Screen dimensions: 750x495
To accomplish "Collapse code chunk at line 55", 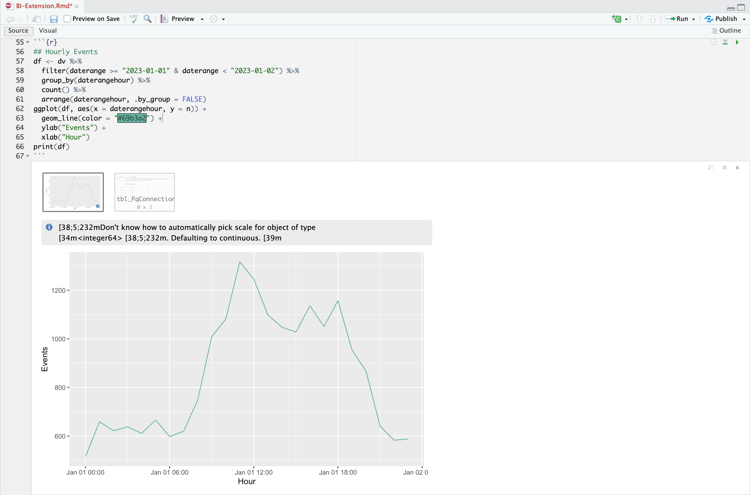I will pos(28,43).
